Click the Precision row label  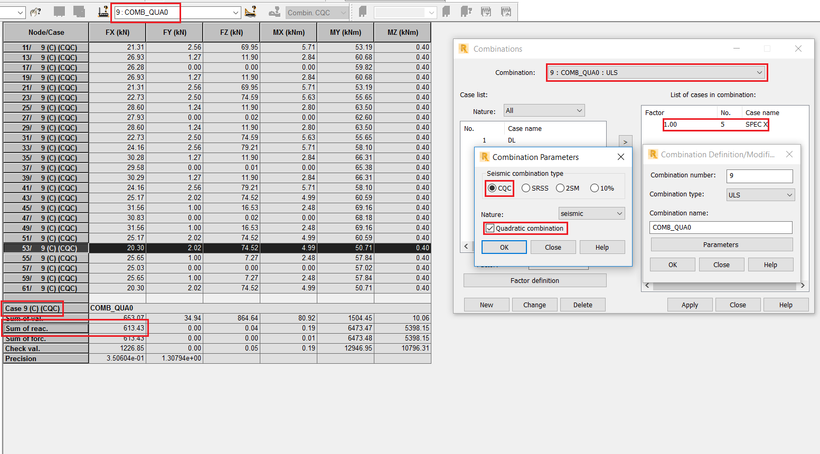[x=46, y=359]
